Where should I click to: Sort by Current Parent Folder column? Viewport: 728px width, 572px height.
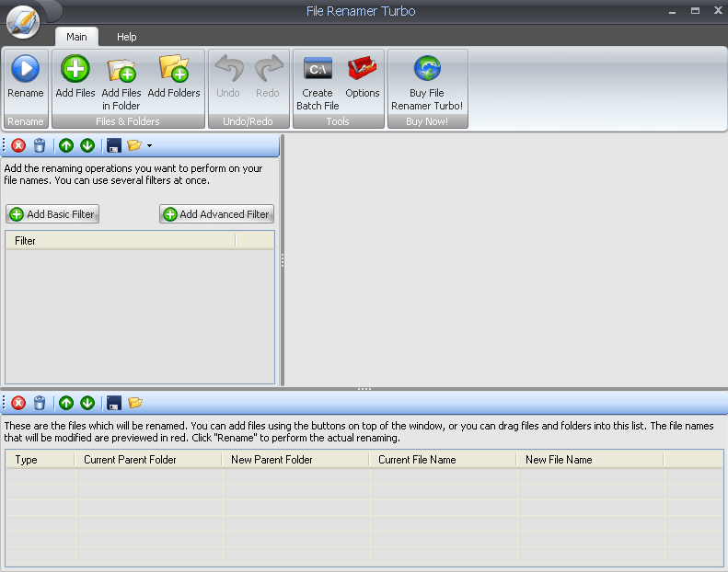tap(148, 460)
